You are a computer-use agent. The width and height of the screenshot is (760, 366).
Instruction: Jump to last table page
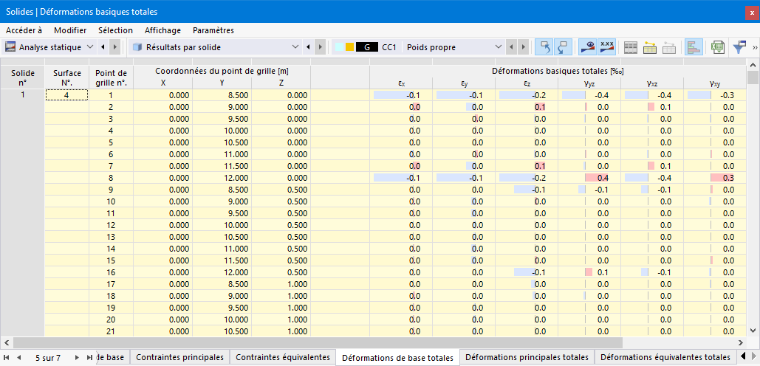tap(89, 358)
